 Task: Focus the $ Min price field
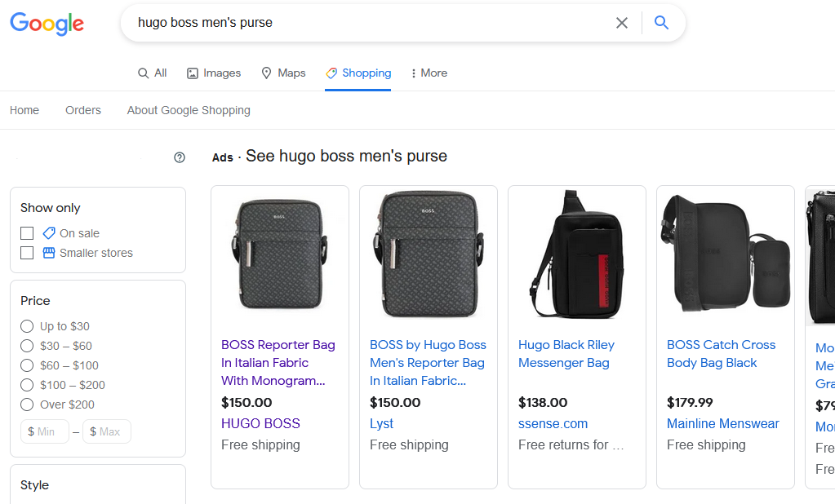[x=45, y=431]
